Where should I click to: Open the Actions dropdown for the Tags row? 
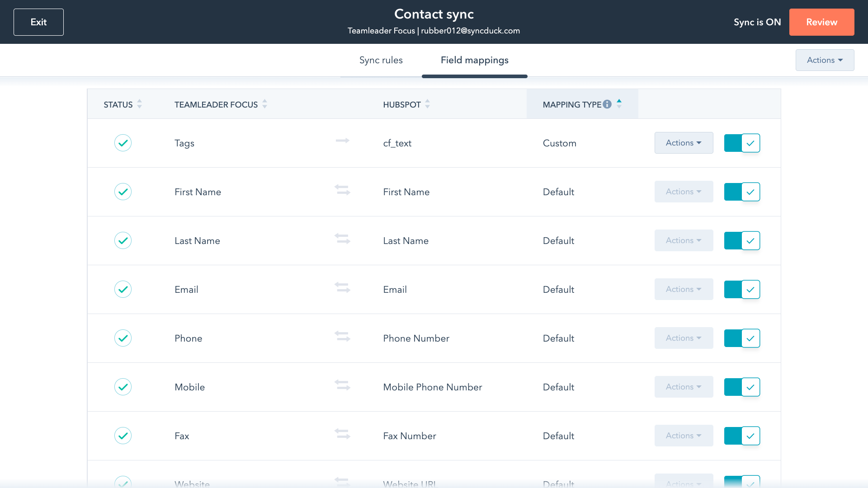point(684,143)
